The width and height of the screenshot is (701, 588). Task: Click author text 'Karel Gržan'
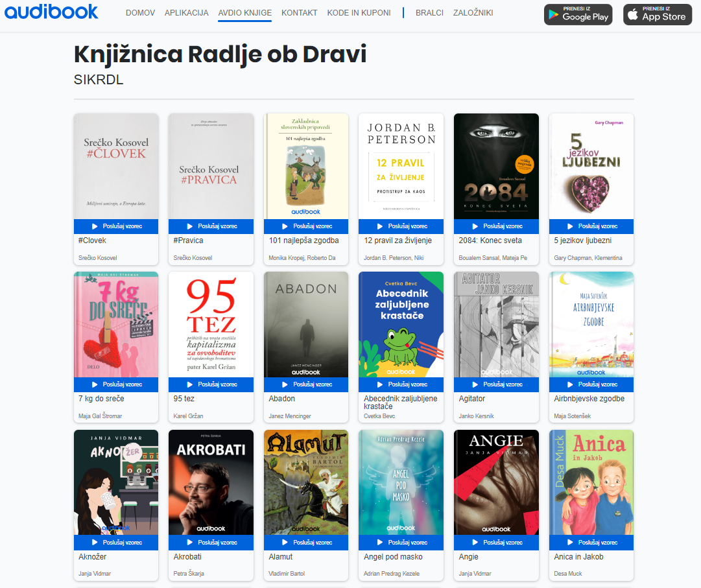tap(188, 416)
